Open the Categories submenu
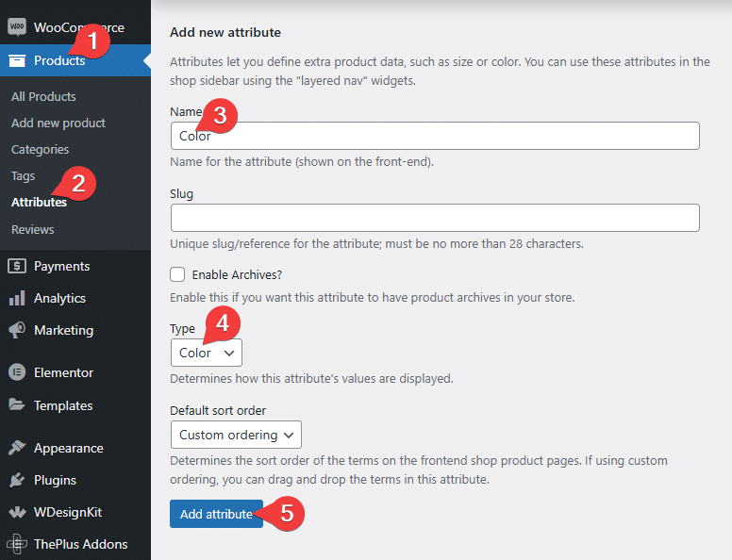Screen dimensions: 732x560 41,149
